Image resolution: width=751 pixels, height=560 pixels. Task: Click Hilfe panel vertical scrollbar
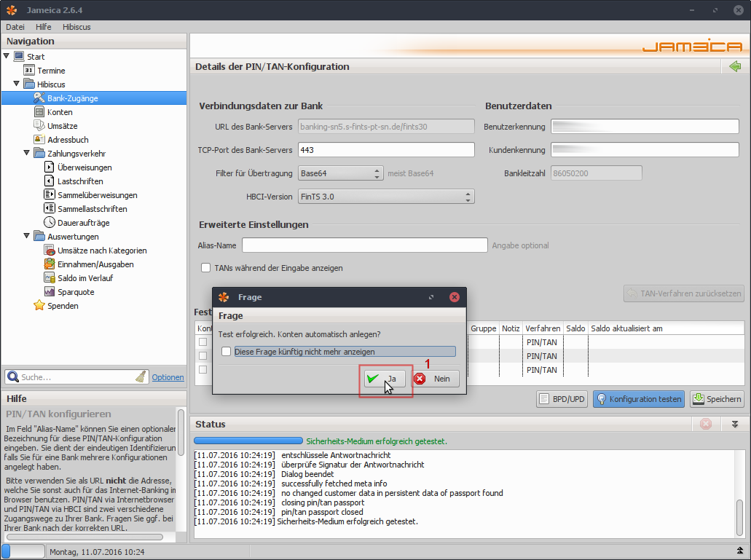click(x=181, y=433)
